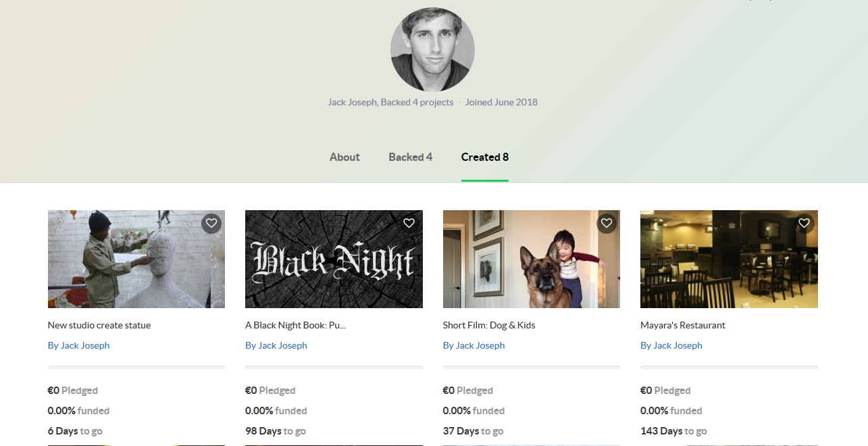The height and width of the screenshot is (446, 868).
Task: Click Jack Joseph's profile avatar
Action: click(432, 50)
